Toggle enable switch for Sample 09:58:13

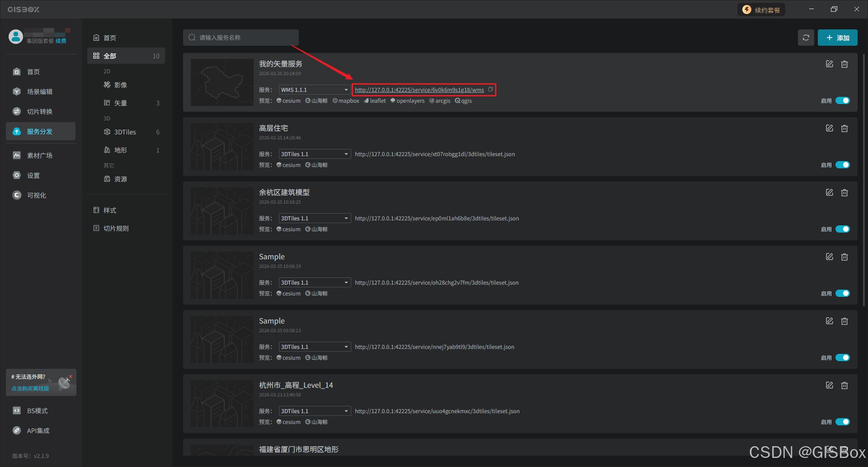[x=842, y=357]
